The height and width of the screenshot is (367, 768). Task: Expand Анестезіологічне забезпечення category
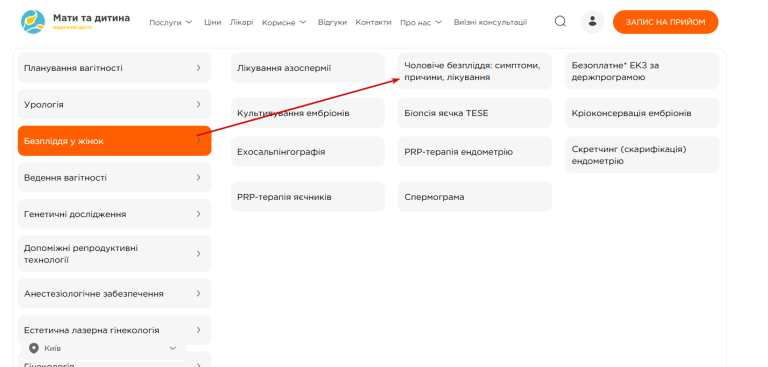pos(115,294)
